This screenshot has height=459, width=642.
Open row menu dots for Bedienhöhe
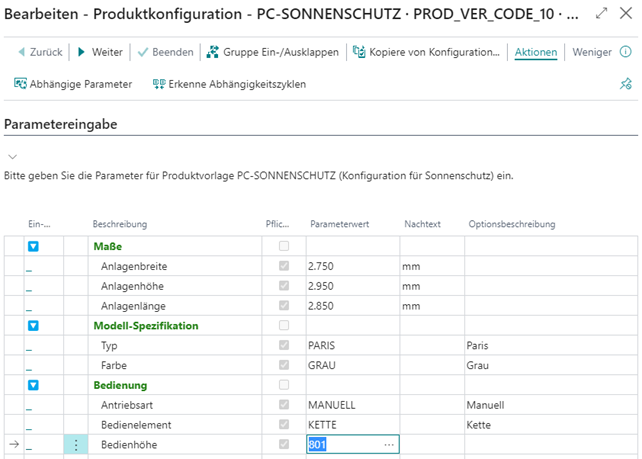point(76,445)
